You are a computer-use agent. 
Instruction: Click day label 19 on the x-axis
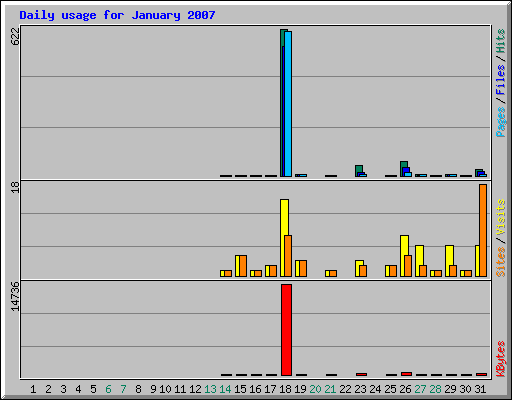[300, 389]
